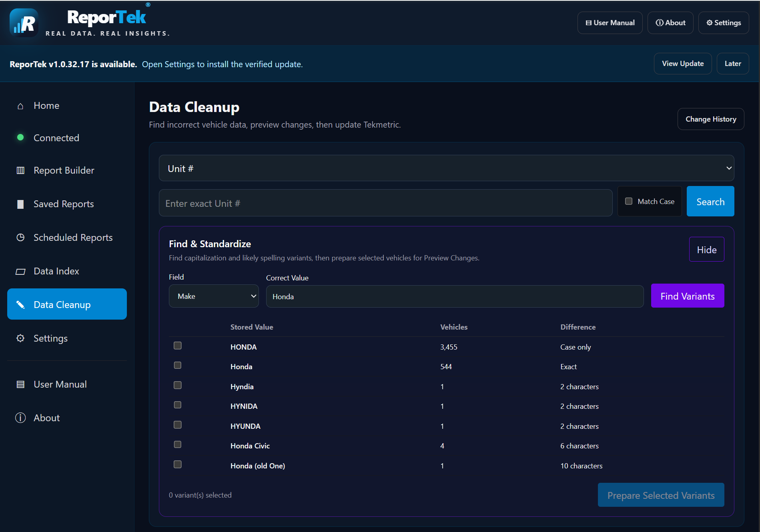
Task: Click the sidebar About info icon
Action: pyautogui.click(x=20, y=418)
